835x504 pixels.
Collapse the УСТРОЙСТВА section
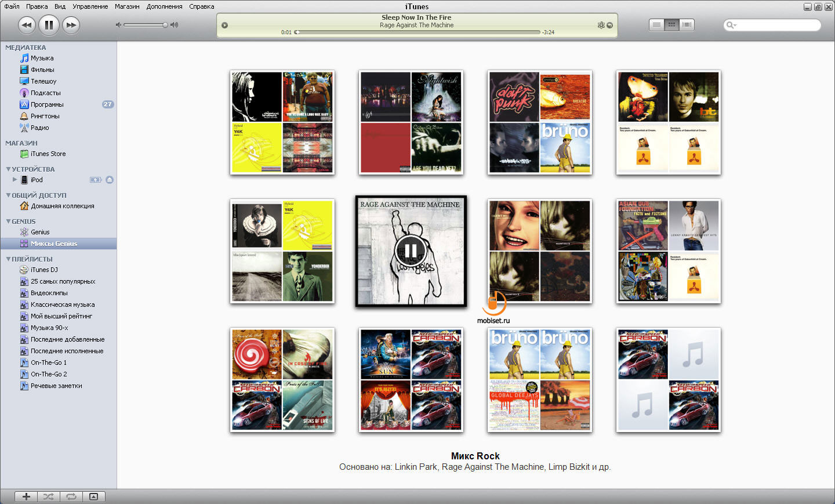[x=8, y=169]
